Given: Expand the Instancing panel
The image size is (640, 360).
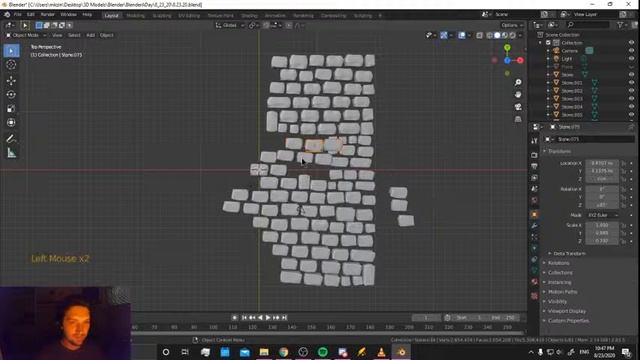Looking at the screenshot, I should pos(559,282).
